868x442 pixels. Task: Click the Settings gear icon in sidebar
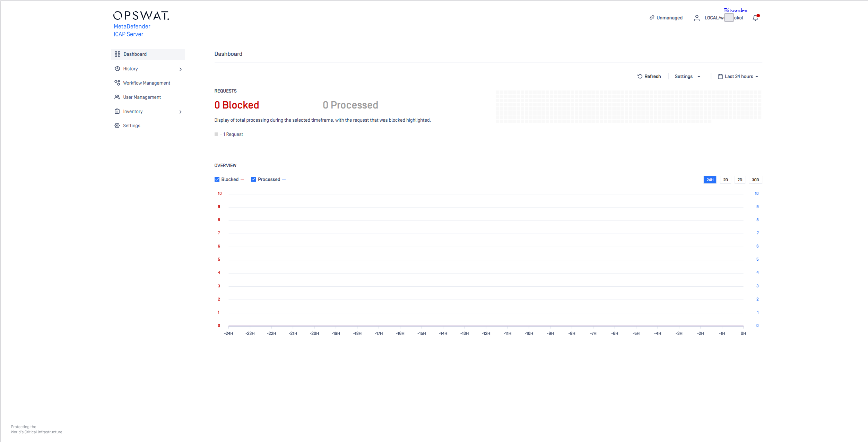click(x=118, y=125)
